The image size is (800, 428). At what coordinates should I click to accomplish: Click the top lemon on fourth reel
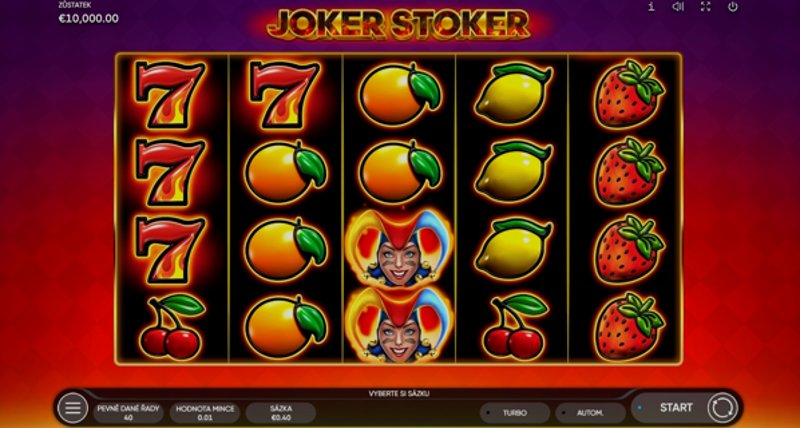pos(513,94)
